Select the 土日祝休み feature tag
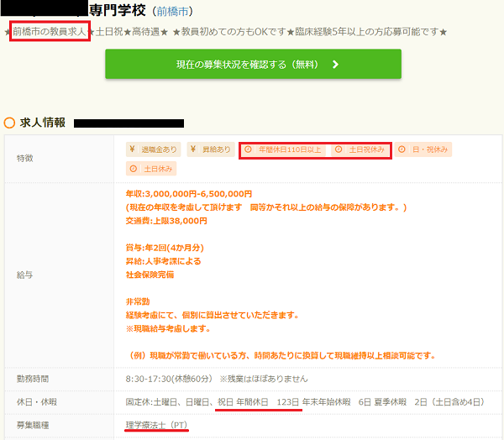 pyautogui.click(x=360, y=149)
